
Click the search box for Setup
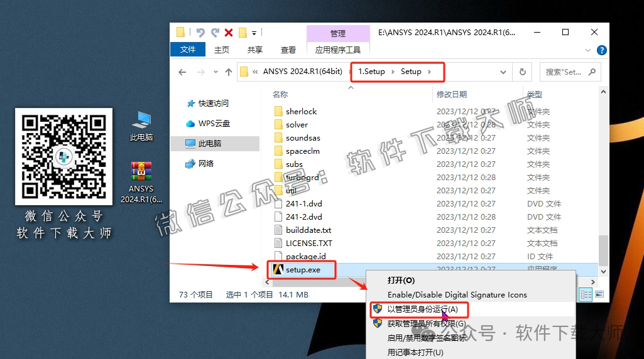coord(570,72)
